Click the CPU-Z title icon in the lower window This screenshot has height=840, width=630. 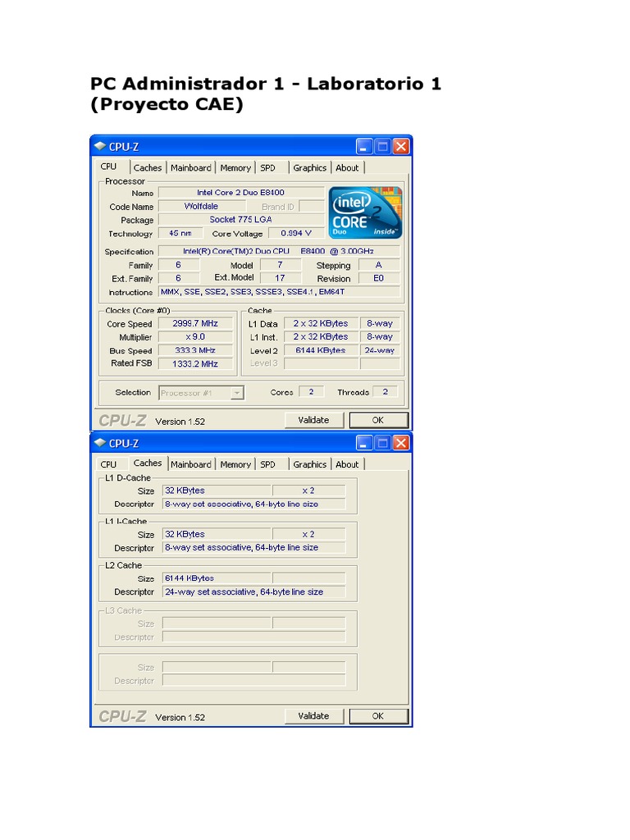pyautogui.click(x=100, y=443)
